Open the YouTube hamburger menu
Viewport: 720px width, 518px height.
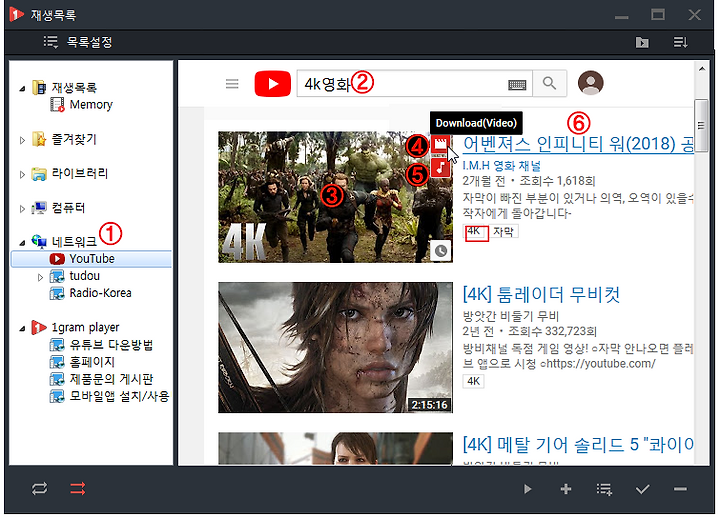[232, 84]
